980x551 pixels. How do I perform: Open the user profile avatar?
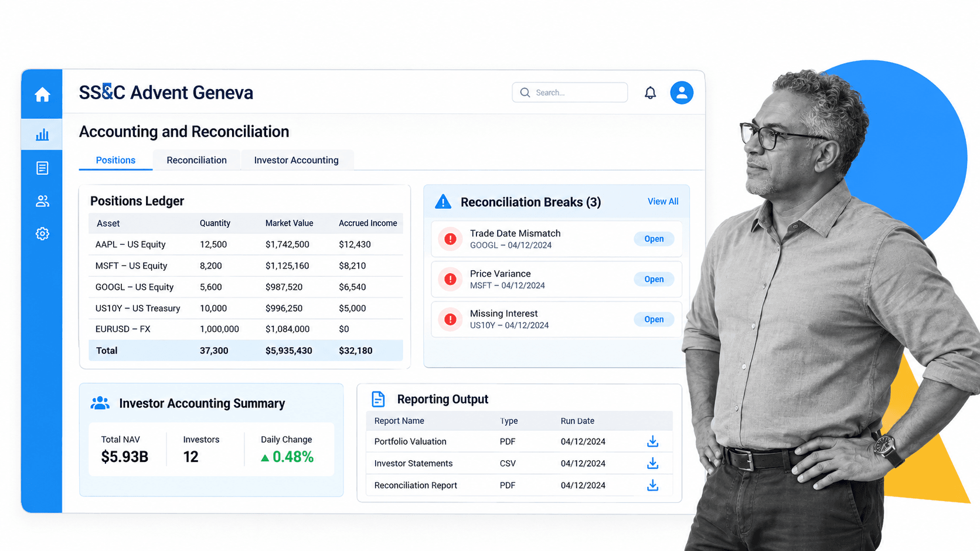[682, 93]
